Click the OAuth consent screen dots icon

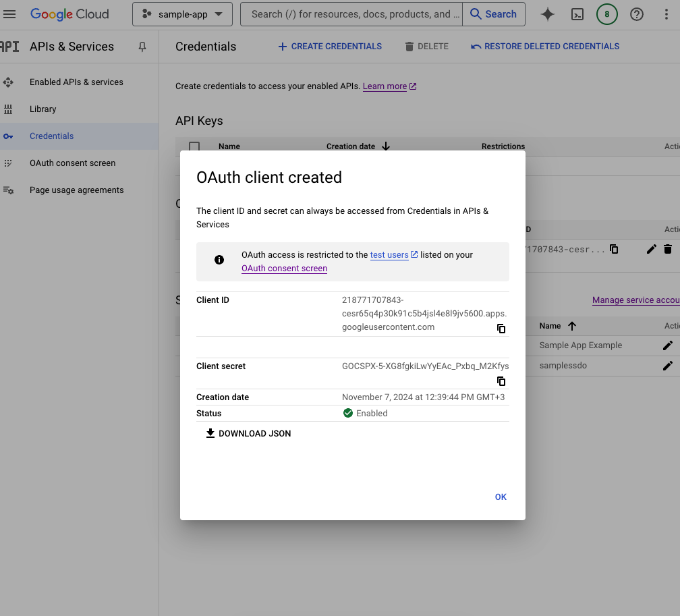8,163
